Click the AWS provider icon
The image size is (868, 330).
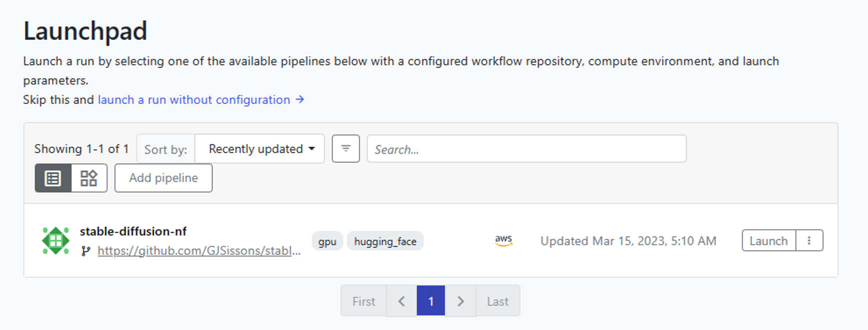[503, 241]
